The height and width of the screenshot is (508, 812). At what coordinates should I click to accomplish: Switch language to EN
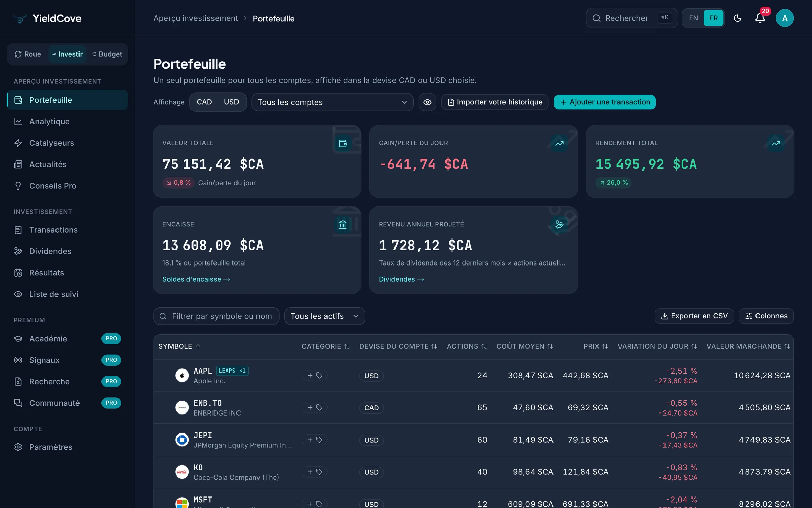click(x=693, y=18)
